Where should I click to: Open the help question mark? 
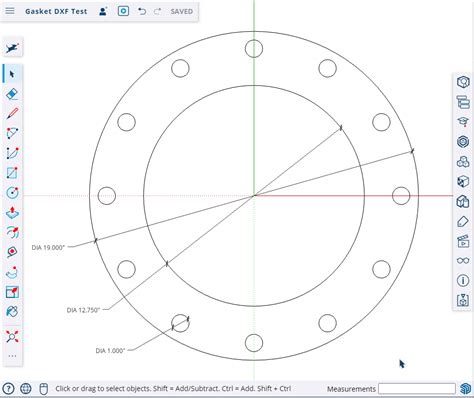point(8,389)
